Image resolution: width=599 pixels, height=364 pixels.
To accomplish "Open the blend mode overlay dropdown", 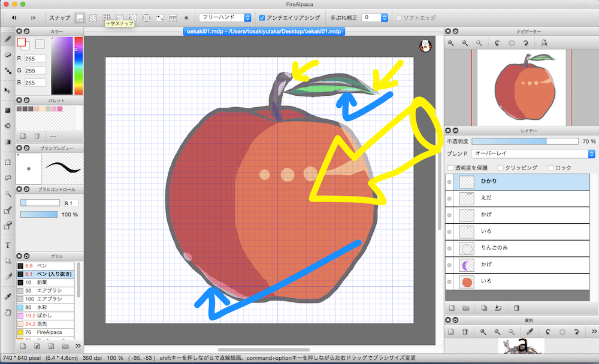I will 533,153.
